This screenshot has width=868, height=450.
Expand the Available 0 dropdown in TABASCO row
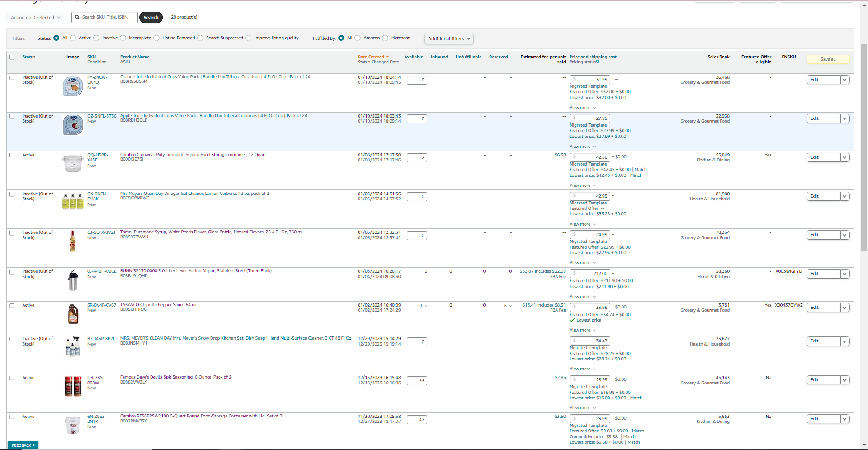click(423, 306)
